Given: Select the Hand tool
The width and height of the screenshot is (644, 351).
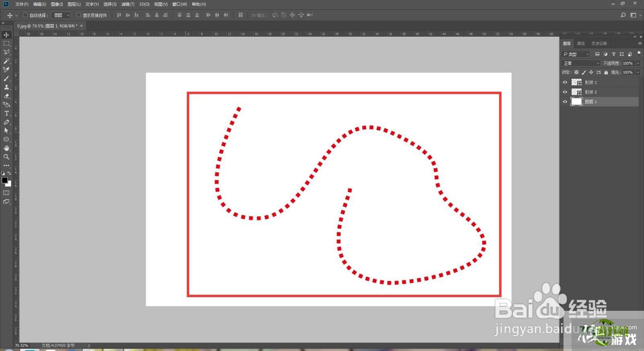Looking at the screenshot, I should [6, 148].
